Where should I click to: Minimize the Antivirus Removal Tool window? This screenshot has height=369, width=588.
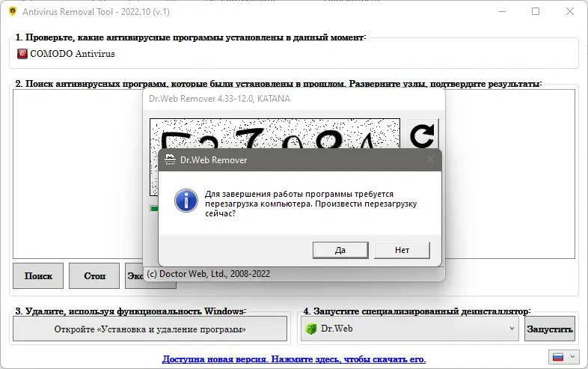tap(502, 11)
